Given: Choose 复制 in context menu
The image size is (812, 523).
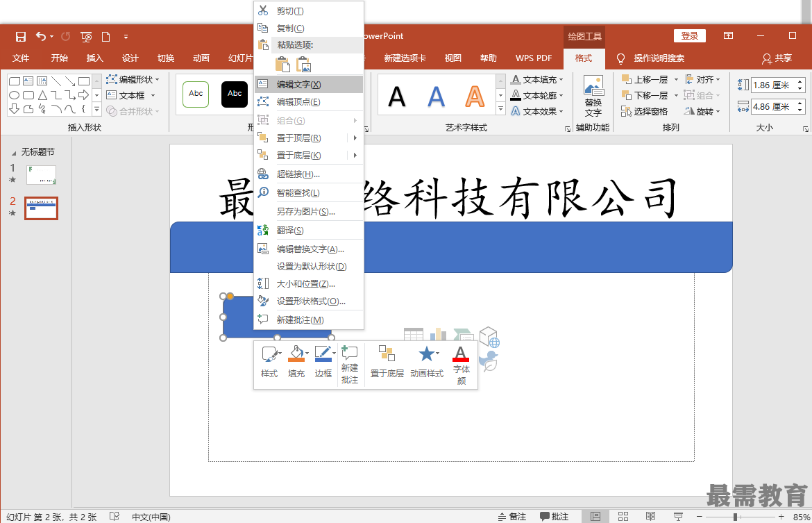Looking at the screenshot, I should [309, 28].
